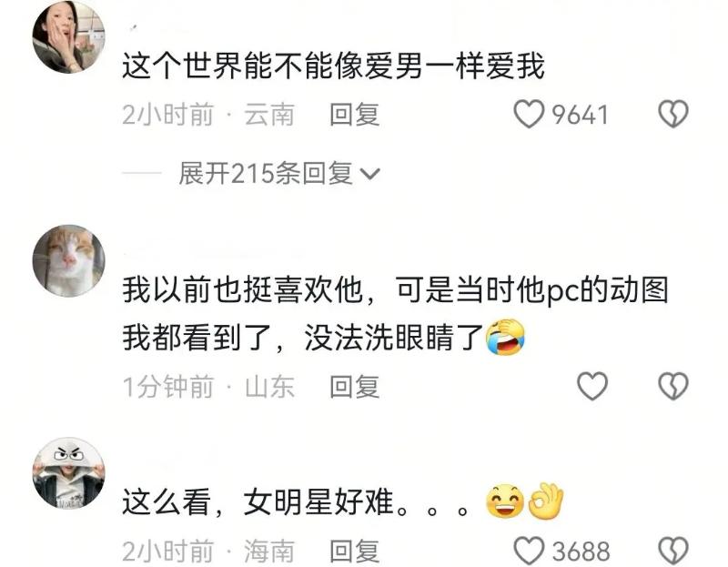Tap broken heart on the Shandong comment
Screen dimensions: 728x567
click(673, 386)
